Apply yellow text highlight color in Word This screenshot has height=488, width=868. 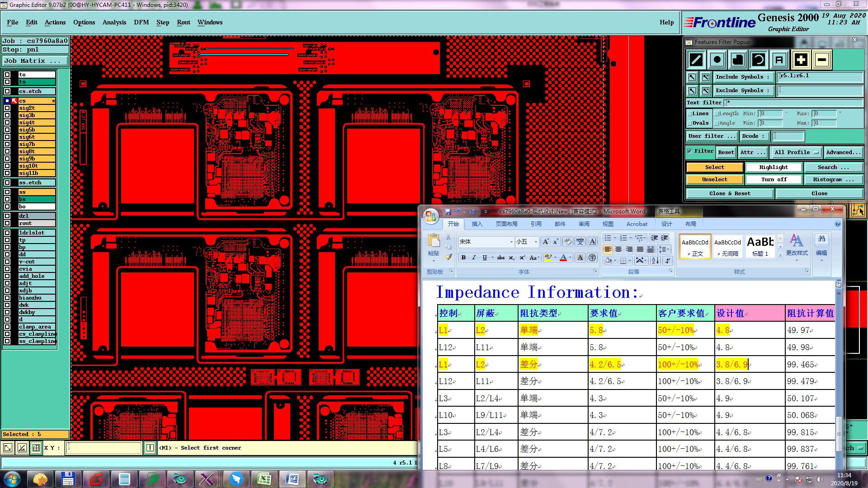click(x=548, y=258)
